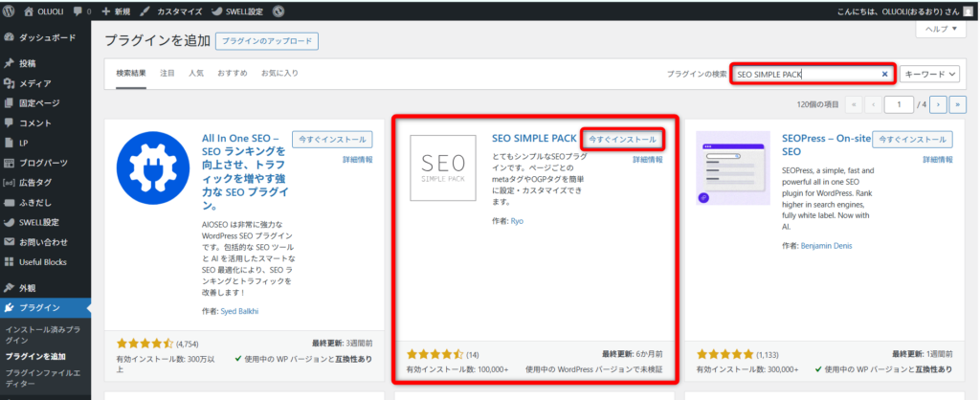The image size is (980, 400).
Task: Click the user avatar in the top-right corner
Action: point(969,11)
